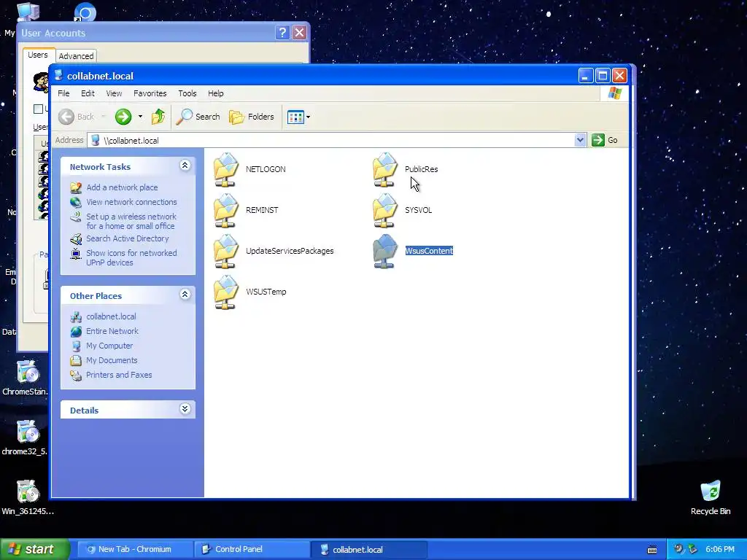Open the Search pane from toolbar
The width and height of the screenshot is (747, 560).
(198, 117)
